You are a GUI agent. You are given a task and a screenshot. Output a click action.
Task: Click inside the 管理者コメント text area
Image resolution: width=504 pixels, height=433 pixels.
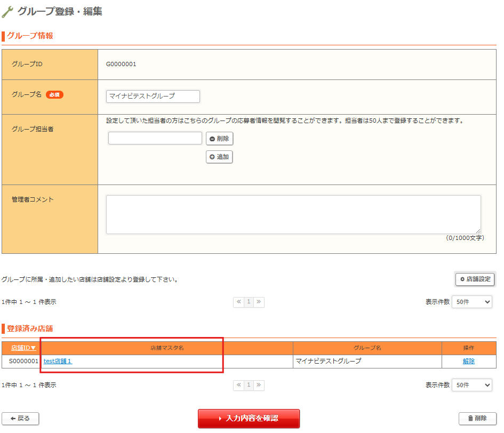pos(293,214)
